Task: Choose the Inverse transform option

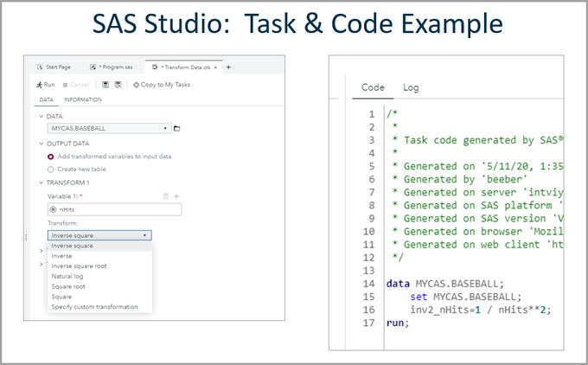Action: coord(99,256)
